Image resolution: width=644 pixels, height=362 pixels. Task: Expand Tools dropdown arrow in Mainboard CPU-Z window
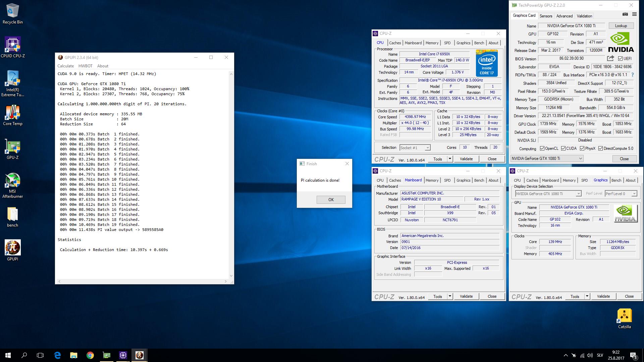[x=450, y=296]
